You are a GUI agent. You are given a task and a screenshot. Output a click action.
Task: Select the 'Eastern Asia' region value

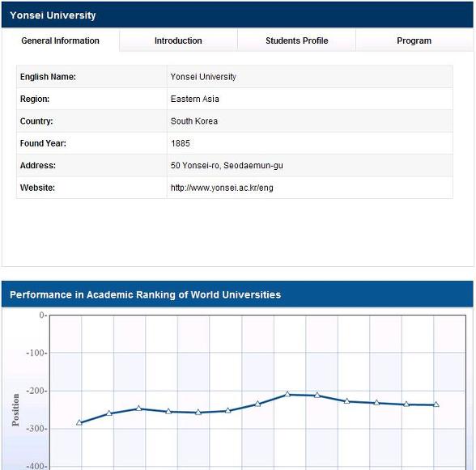pos(194,99)
